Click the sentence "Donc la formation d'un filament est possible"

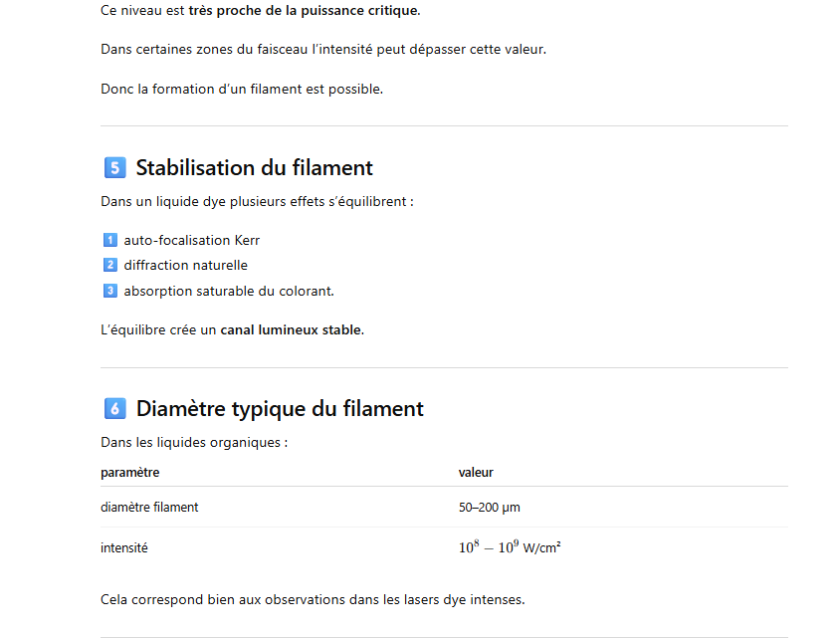(242, 89)
